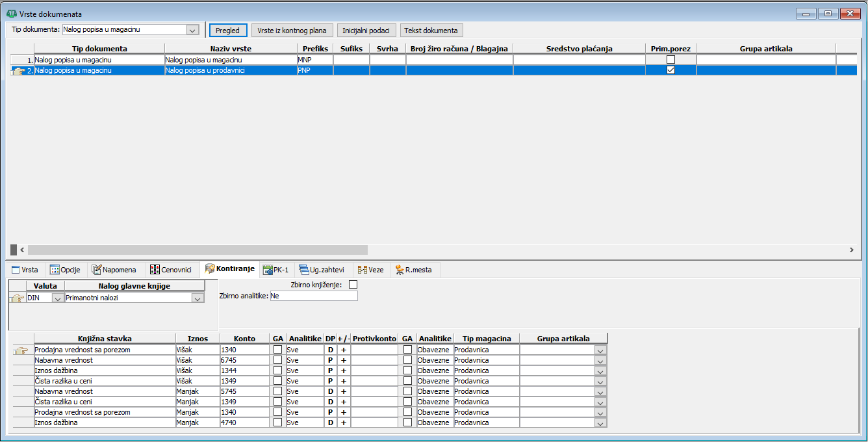The height and width of the screenshot is (442, 868).
Task: Click the R.mesta person icon
Action: point(398,270)
